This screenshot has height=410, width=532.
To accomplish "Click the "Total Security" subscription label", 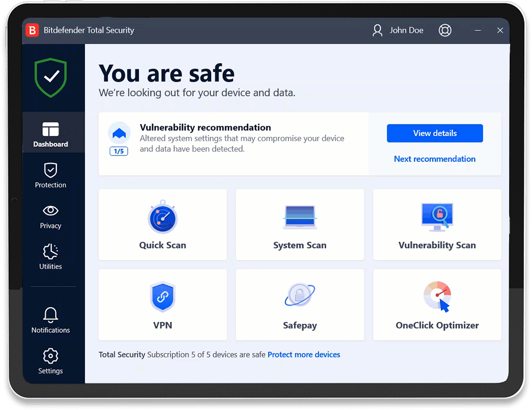I will pos(122,355).
